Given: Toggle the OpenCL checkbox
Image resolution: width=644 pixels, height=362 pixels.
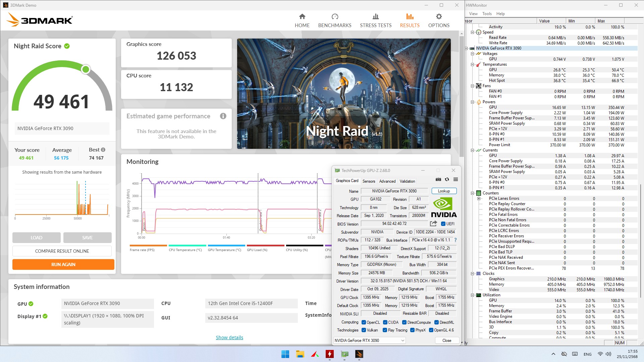Looking at the screenshot, I should pyautogui.click(x=364, y=322).
